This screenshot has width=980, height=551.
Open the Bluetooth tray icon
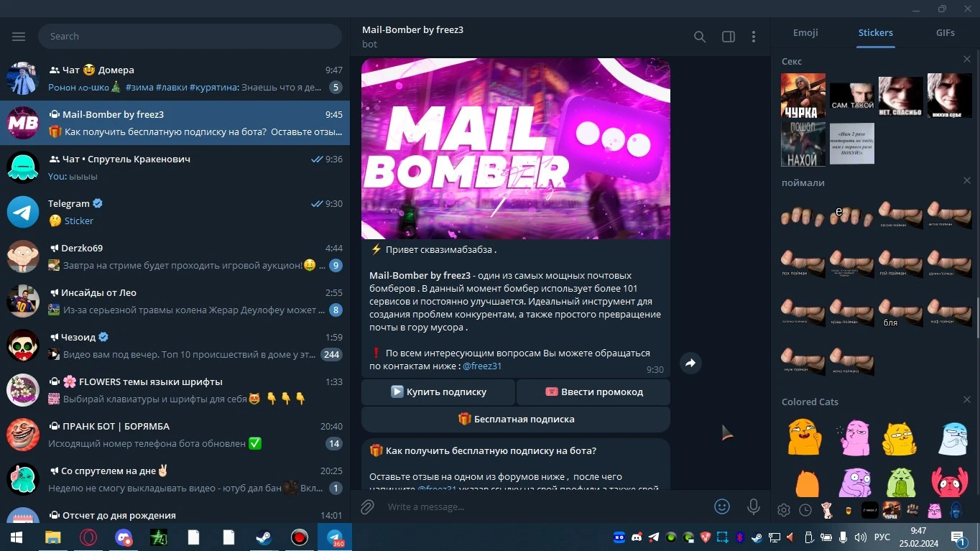740,537
